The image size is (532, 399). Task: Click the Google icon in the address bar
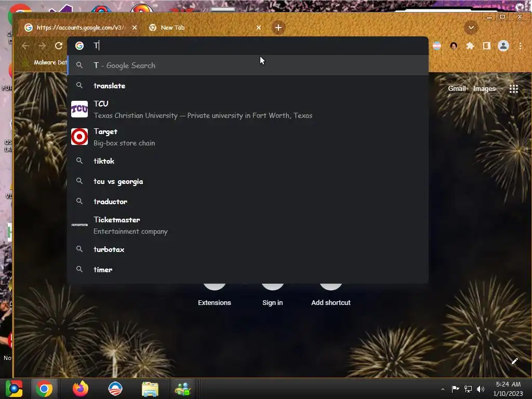(x=79, y=46)
